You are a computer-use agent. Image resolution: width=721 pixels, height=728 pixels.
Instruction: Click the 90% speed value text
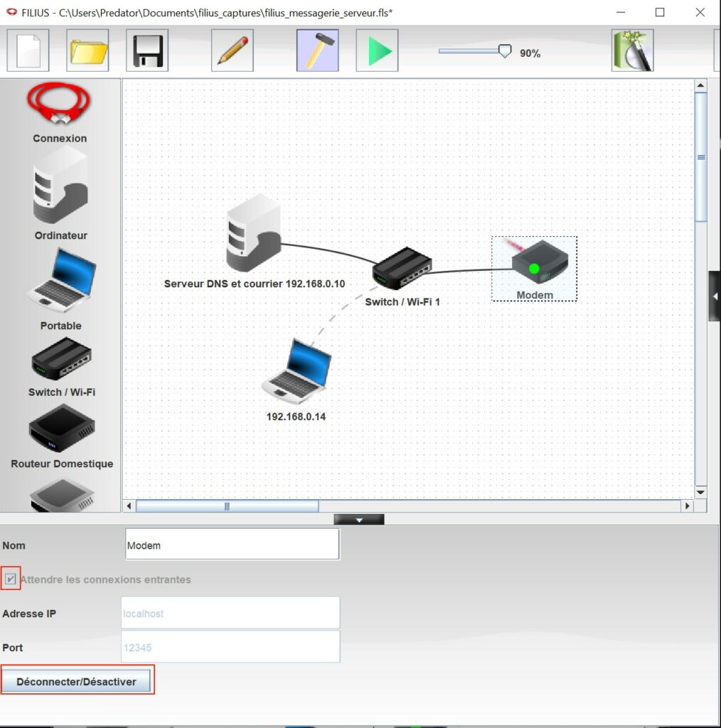click(530, 53)
